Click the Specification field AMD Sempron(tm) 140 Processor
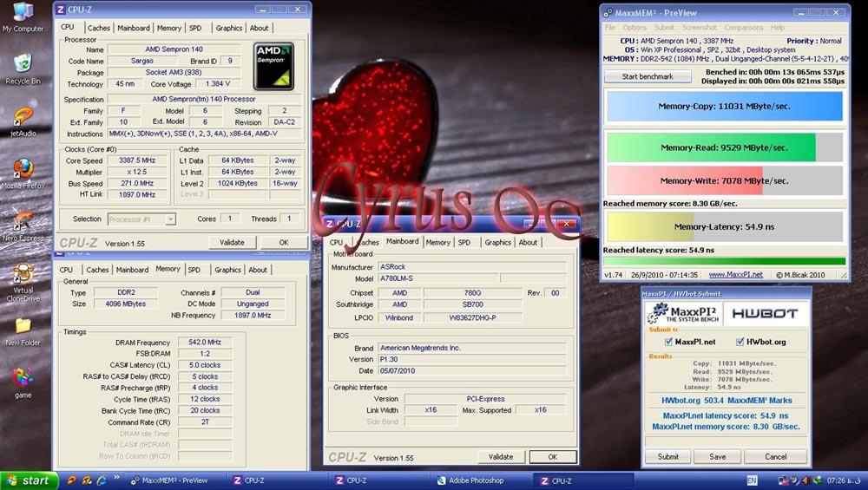The height and width of the screenshot is (490, 868). [x=204, y=99]
